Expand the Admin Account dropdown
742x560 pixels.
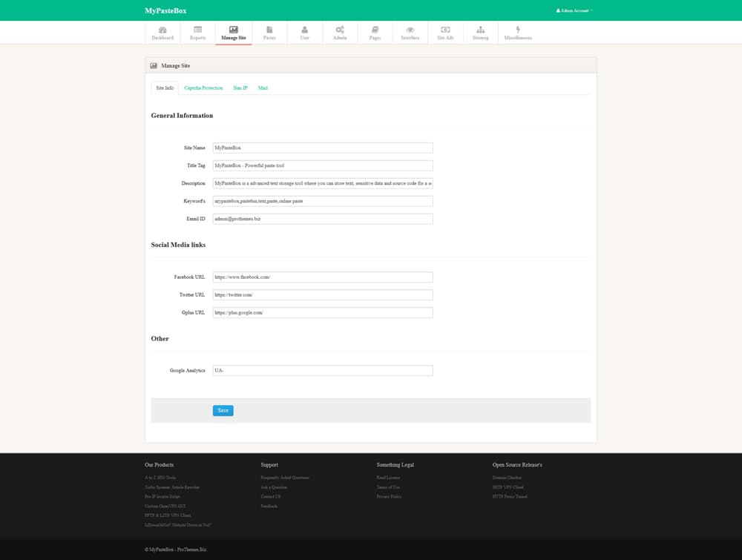click(x=574, y=11)
